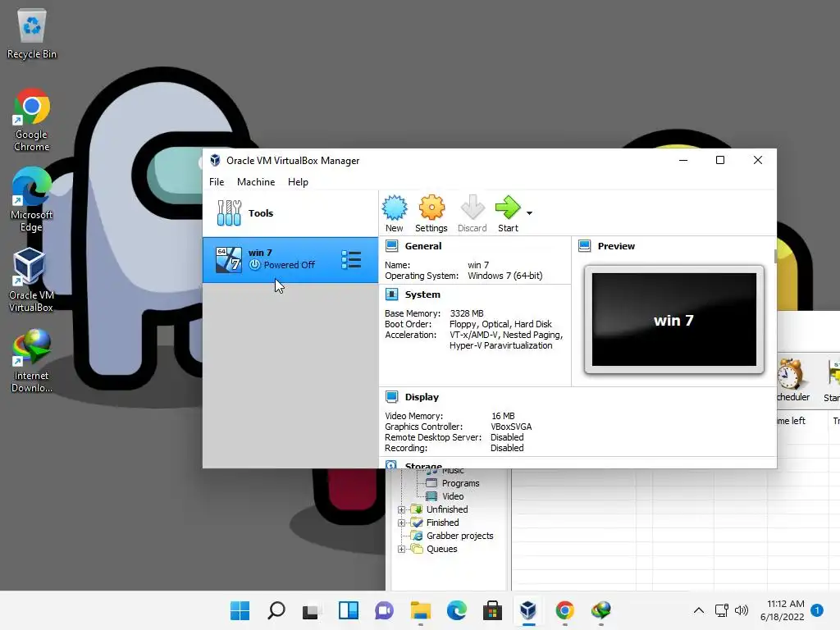This screenshot has height=630, width=840.
Task: Click the VirtualBox details pane scrollbar
Action: (775, 256)
